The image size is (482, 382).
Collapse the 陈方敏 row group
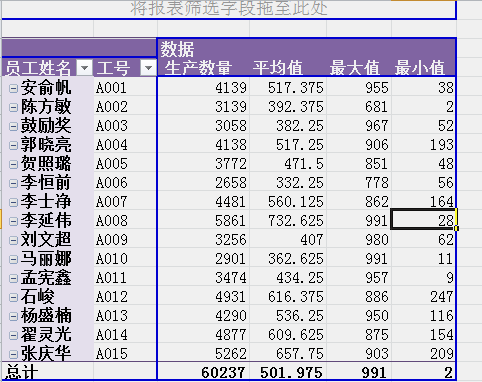[13, 107]
